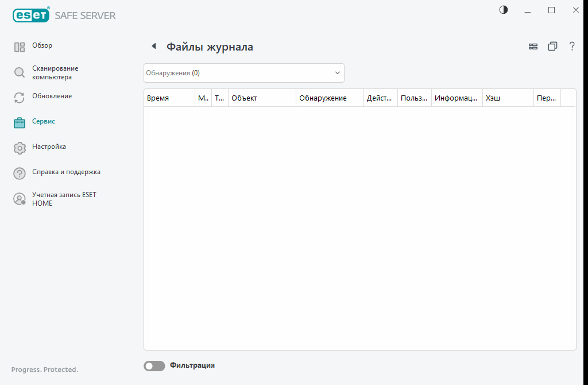Go to Обновление section
588x385 pixels.
(52, 96)
